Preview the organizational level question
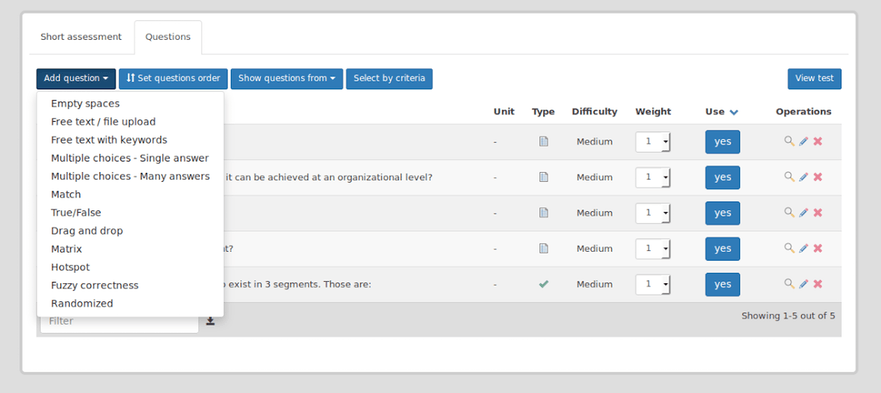The height and width of the screenshot is (393, 881). (x=789, y=177)
